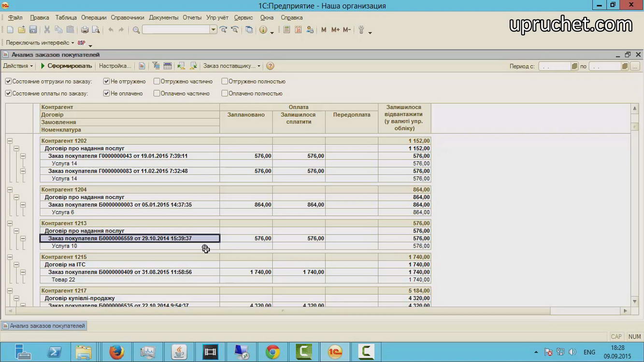Viewport: 644px width, 362px height.
Task: Select the 'Услуга 10' row
Action: tap(129, 246)
